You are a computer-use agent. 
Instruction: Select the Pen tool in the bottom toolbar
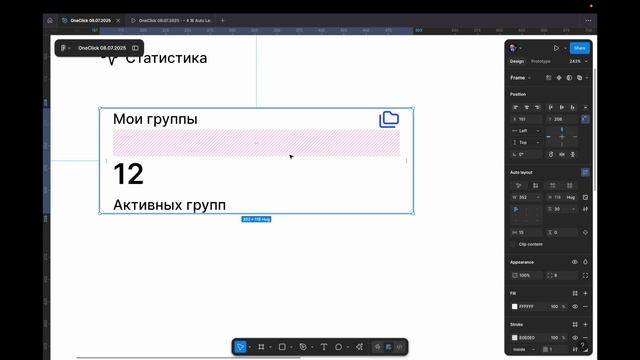tap(303, 347)
